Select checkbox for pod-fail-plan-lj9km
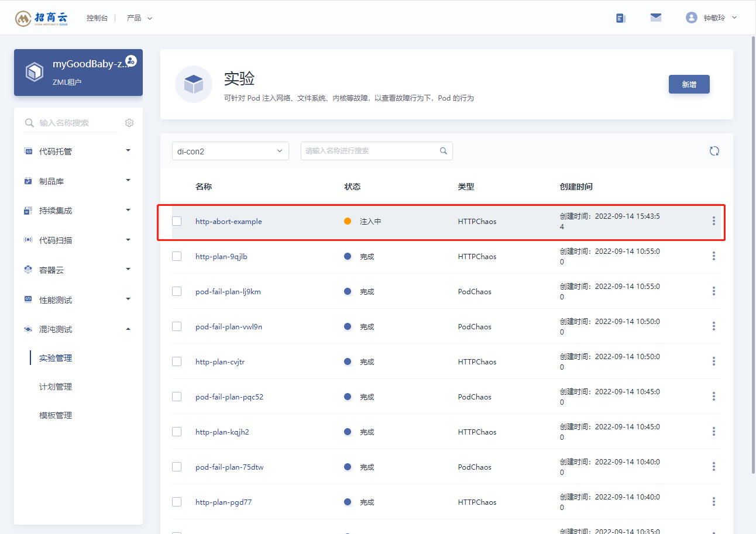Viewport: 756px width, 534px height. pyautogui.click(x=177, y=291)
